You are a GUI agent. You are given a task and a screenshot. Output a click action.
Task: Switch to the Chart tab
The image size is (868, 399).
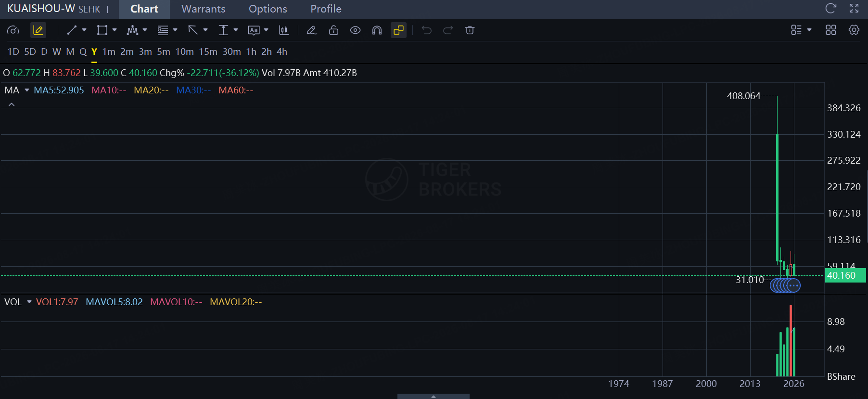point(144,9)
